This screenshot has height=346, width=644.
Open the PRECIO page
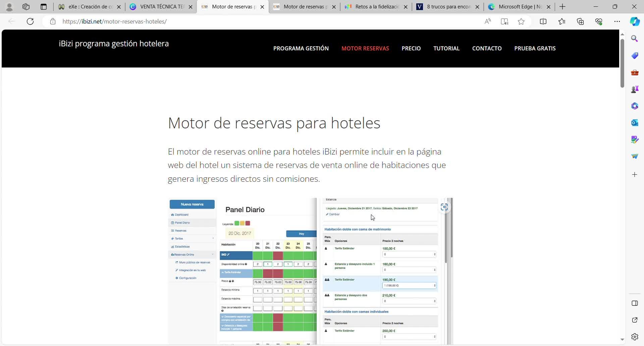point(411,48)
